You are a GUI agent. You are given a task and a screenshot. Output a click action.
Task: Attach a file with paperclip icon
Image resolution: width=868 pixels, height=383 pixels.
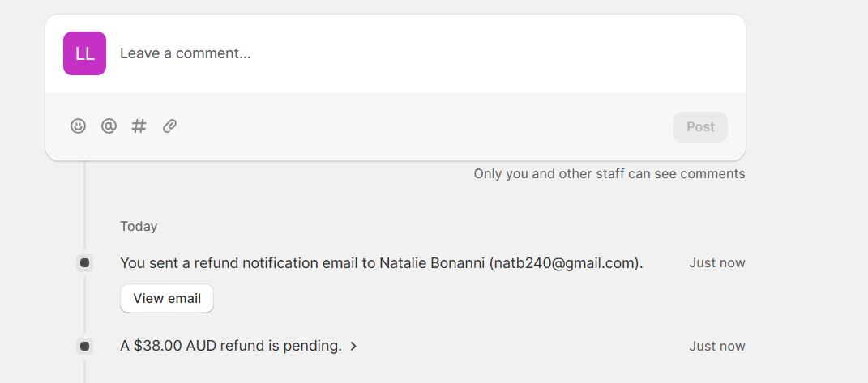169,126
